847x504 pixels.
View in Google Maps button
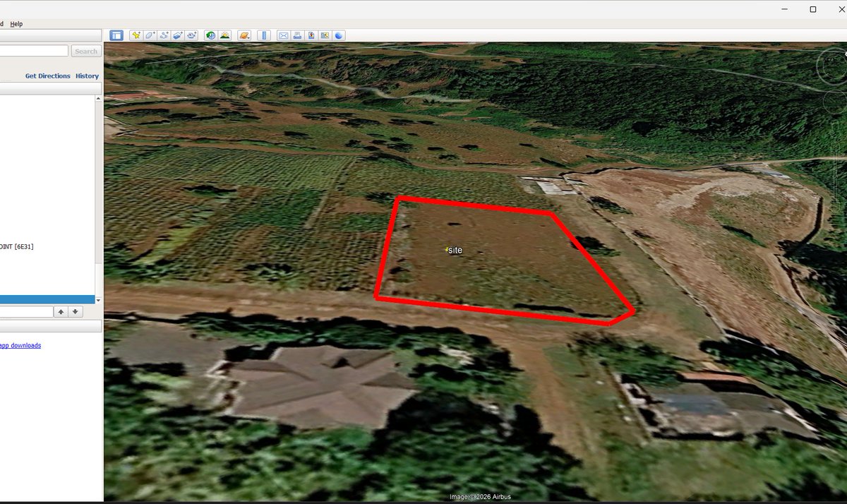coord(325,35)
